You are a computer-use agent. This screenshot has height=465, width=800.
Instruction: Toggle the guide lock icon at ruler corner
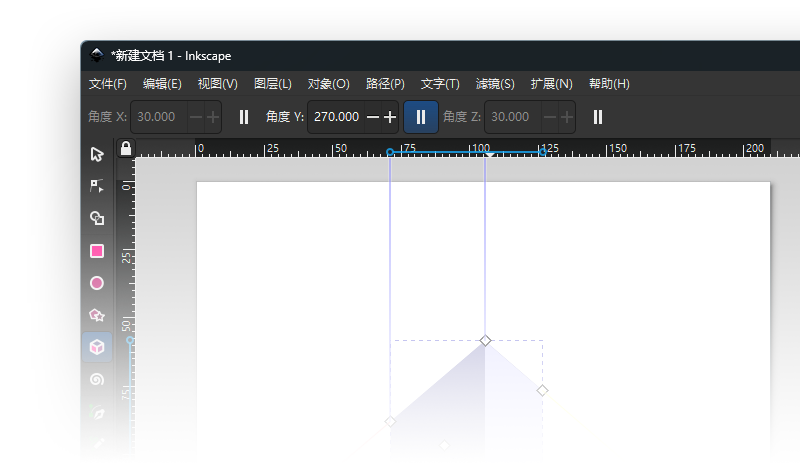pyautogui.click(x=125, y=148)
